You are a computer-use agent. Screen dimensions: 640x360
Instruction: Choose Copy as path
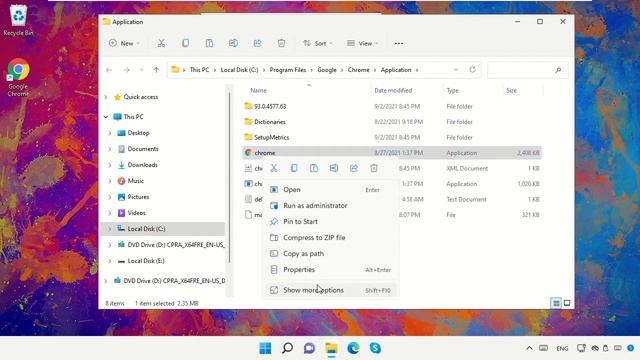coord(331,253)
